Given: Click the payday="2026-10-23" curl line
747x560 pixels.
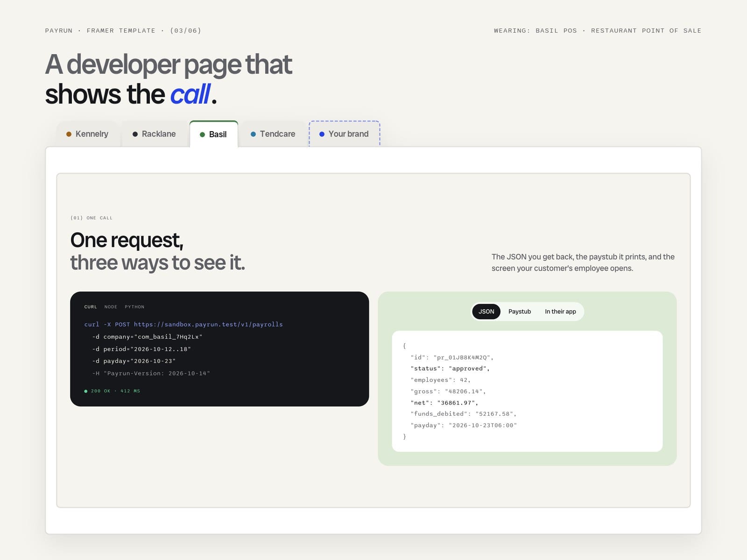Looking at the screenshot, I should point(134,361).
